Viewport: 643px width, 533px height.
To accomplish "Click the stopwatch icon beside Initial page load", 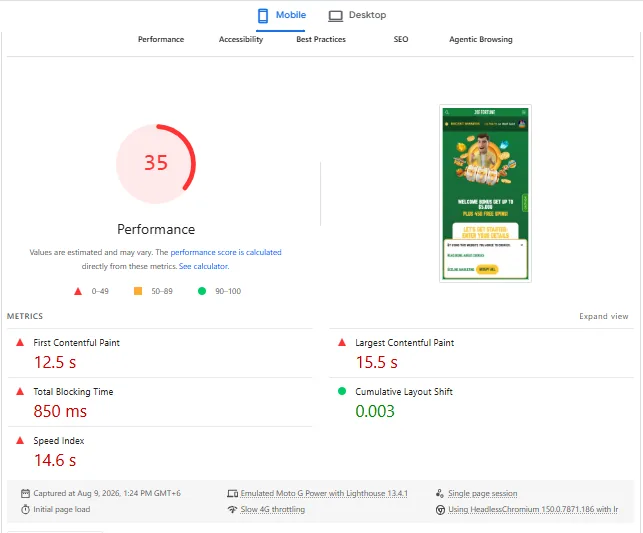I will coord(25,509).
